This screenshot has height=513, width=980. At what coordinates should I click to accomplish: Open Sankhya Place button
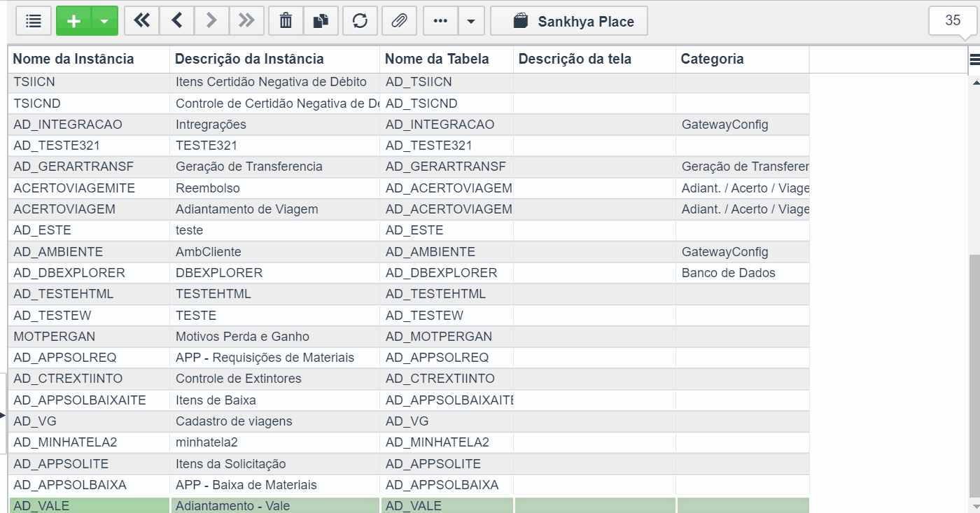click(x=569, y=21)
